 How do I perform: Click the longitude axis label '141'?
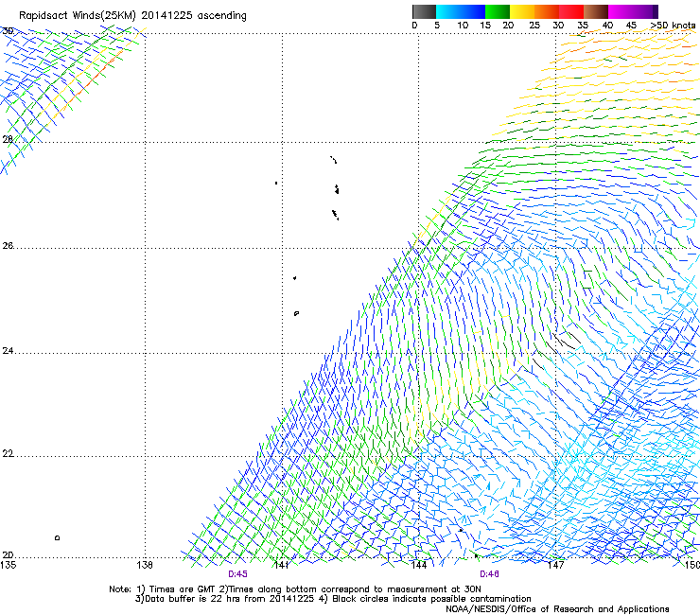281,565
